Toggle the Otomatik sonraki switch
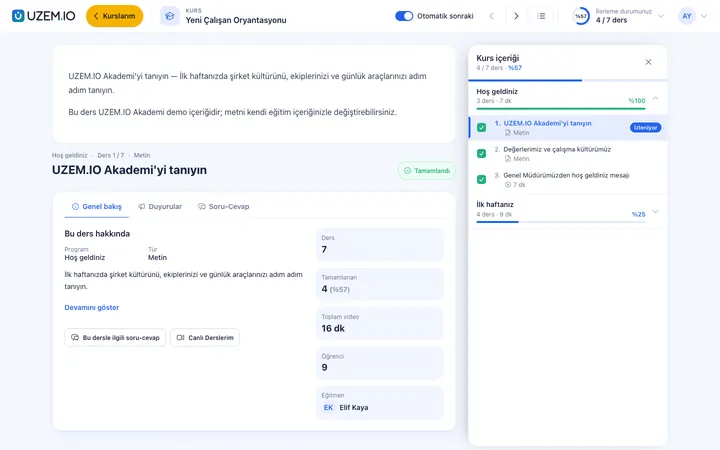This screenshot has width=720, height=450. pos(404,16)
